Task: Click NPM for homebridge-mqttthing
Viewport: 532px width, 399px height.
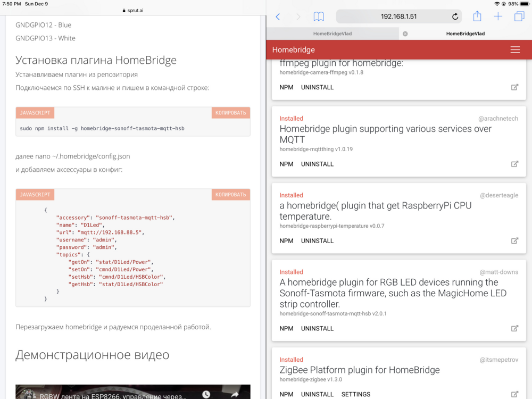Action: 286,164
